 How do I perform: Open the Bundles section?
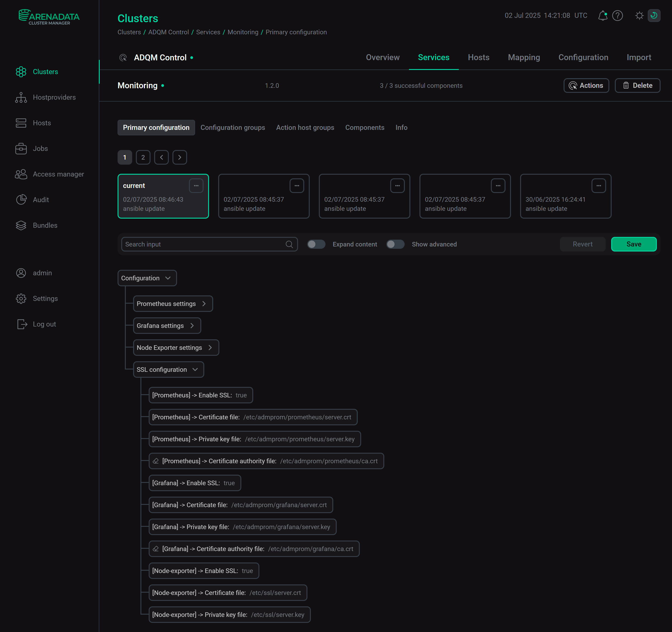tap(45, 225)
